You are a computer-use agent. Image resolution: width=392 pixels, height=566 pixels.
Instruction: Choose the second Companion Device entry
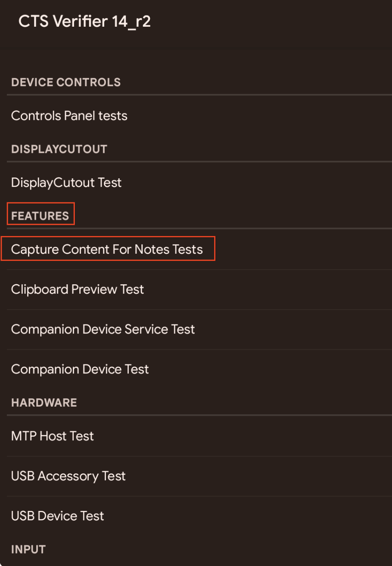pos(80,369)
